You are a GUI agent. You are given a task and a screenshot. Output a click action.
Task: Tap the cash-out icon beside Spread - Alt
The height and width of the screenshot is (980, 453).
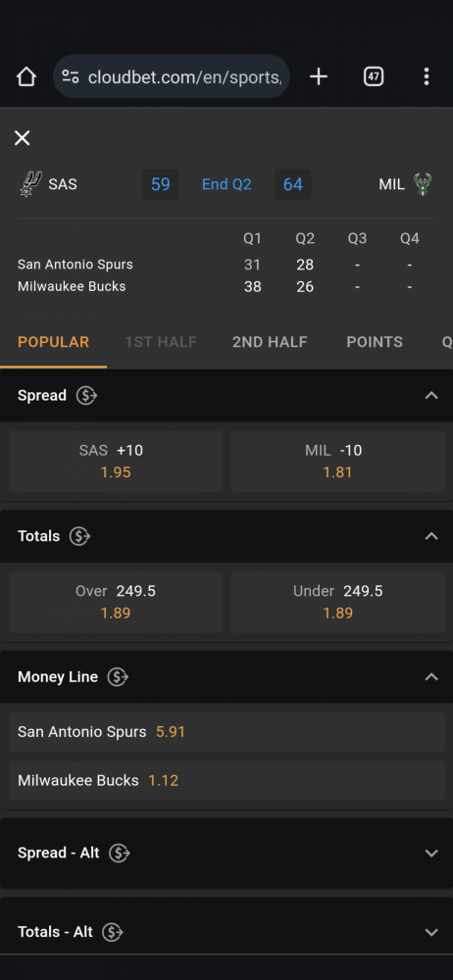[119, 854]
